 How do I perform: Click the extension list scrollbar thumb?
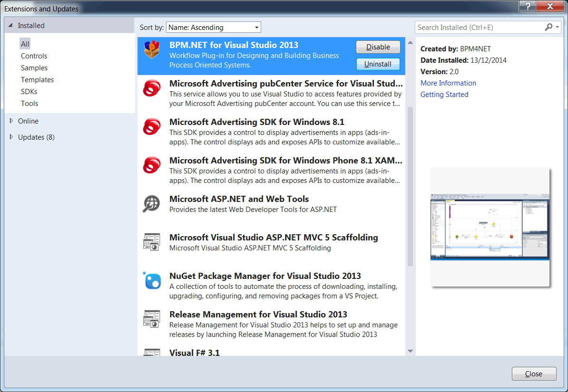coord(410,186)
